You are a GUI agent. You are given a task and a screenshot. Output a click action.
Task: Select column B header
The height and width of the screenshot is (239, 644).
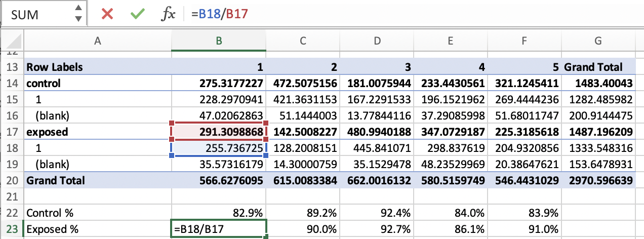coord(218,41)
